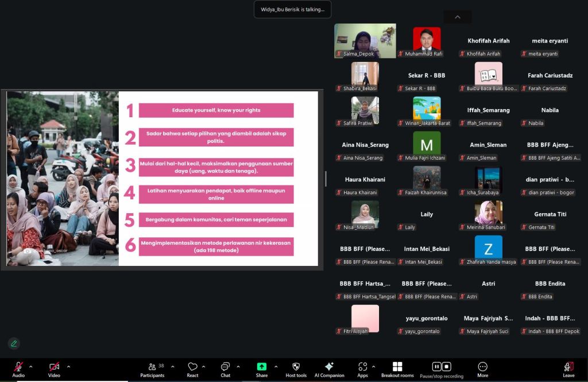
Task: Open the Chat panel
Action: (x=225, y=369)
